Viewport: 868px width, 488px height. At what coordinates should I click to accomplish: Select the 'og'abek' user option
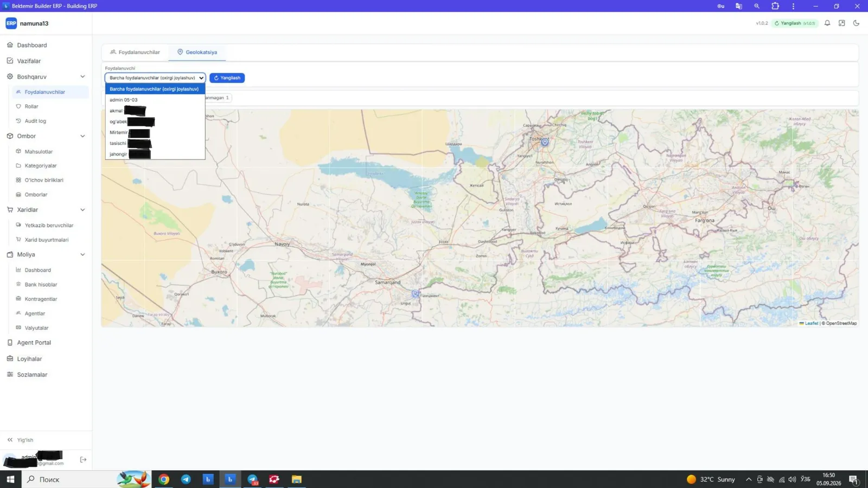tap(155, 121)
